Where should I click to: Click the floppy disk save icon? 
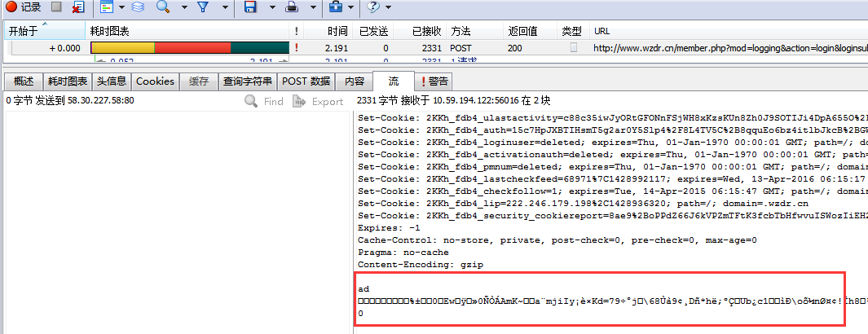pyautogui.click(x=250, y=7)
